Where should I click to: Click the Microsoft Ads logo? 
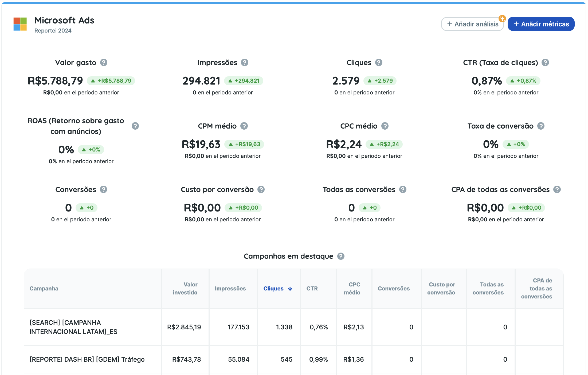[x=20, y=24]
